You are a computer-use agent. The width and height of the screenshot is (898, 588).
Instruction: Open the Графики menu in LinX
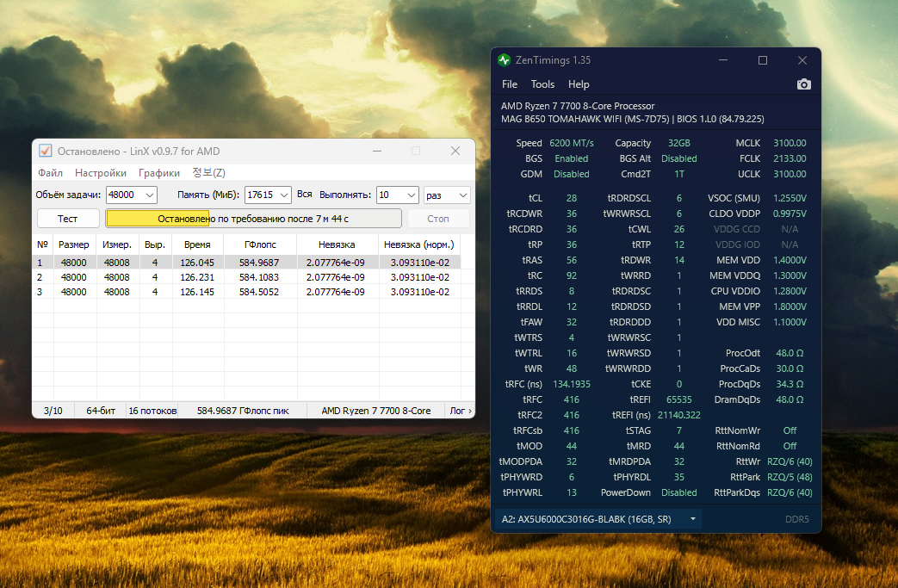[x=159, y=173]
